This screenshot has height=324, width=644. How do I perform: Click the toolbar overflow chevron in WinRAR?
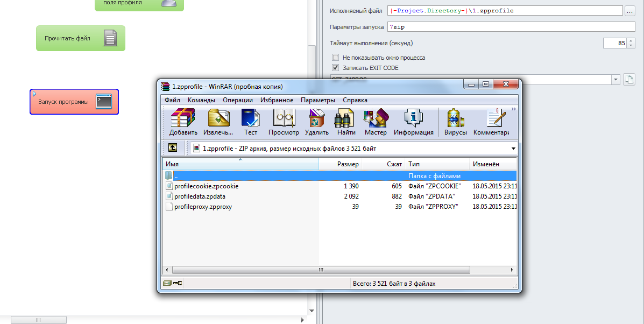coord(513,109)
